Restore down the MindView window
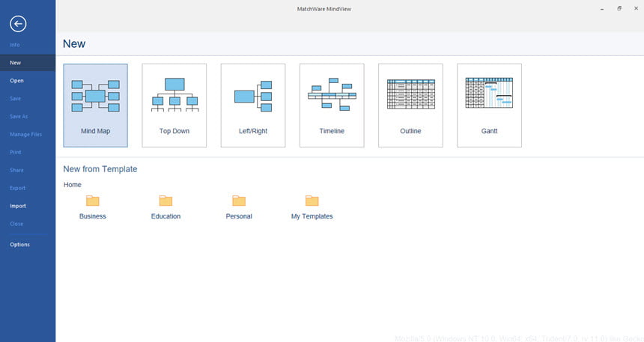644x342 pixels. [x=619, y=9]
